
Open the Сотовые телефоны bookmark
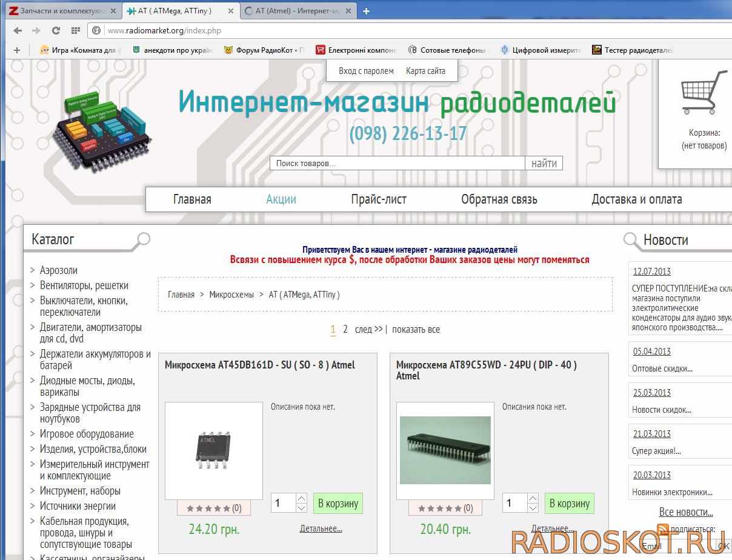(448, 50)
